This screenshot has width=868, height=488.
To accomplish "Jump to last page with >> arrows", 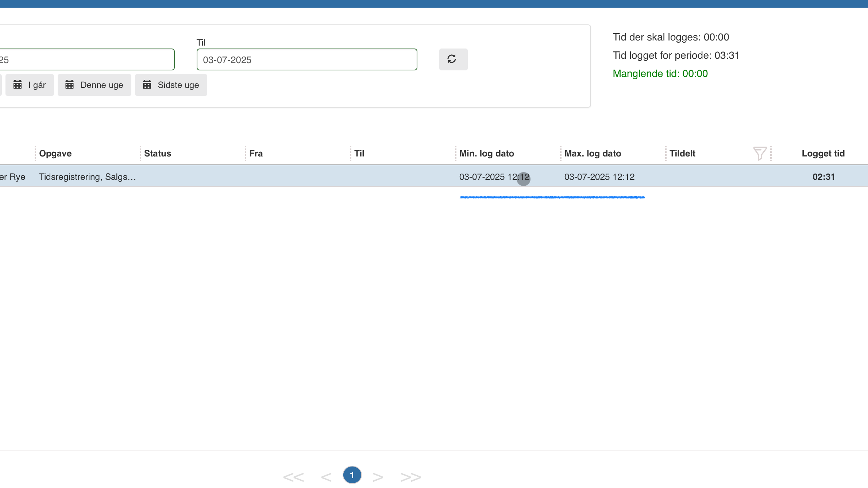I will (410, 477).
